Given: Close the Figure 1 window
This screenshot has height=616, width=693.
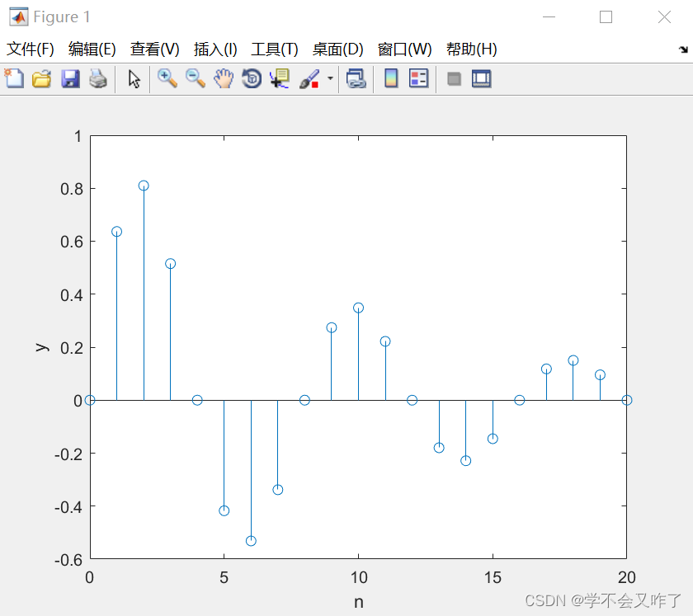Looking at the screenshot, I should (x=664, y=17).
